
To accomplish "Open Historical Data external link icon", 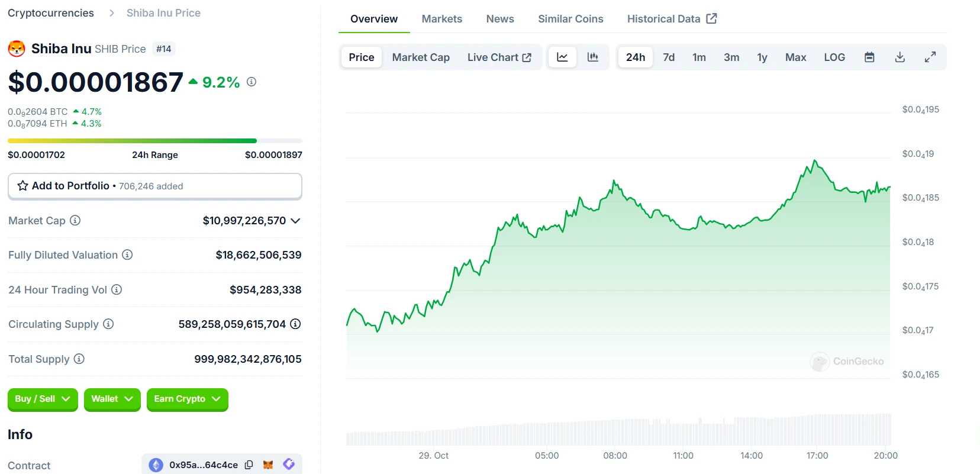I will [x=712, y=18].
